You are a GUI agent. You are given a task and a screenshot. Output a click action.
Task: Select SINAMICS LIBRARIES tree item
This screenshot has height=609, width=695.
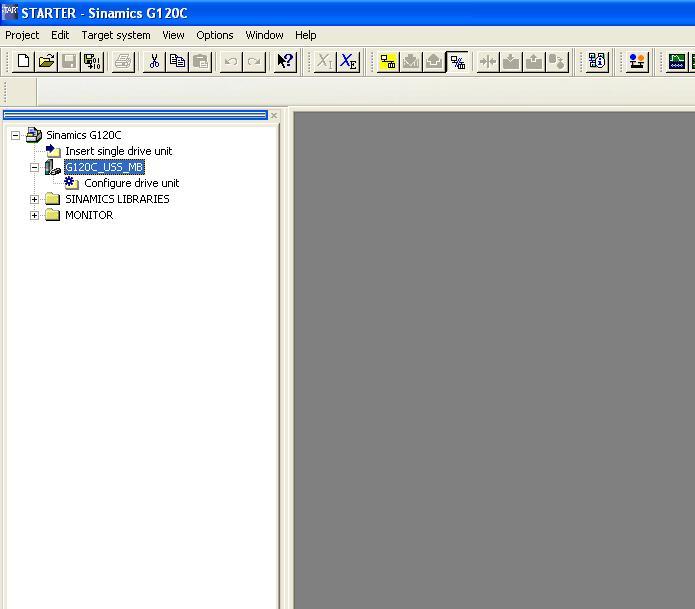click(117, 199)
